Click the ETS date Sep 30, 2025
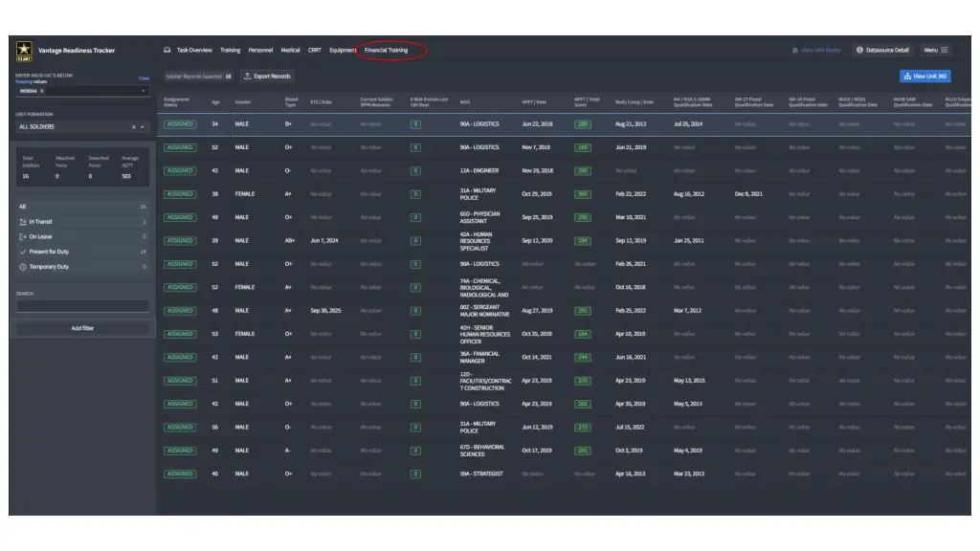 coord(325,311)
